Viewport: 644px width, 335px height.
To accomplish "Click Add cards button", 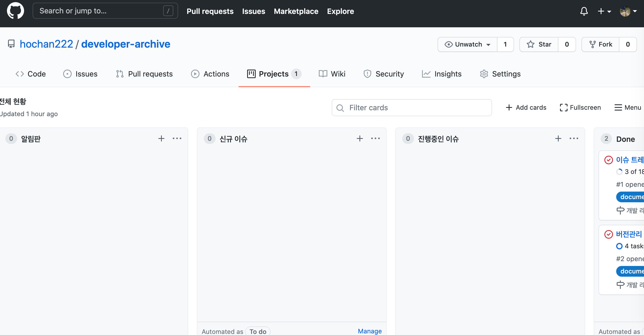I will click(x=526, y=108).
